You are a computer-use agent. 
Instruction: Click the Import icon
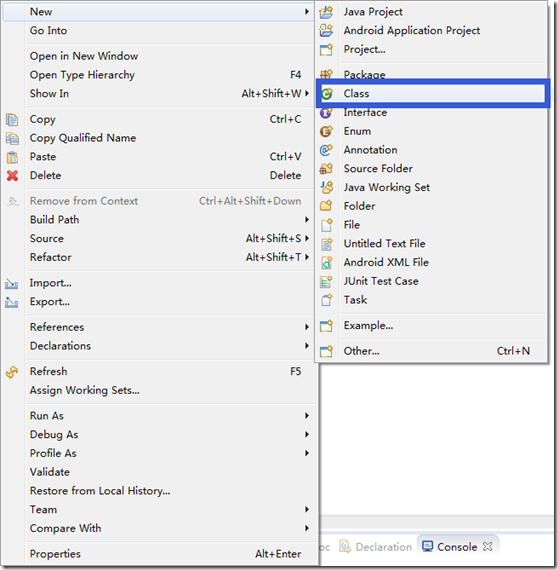click(12, 284)
